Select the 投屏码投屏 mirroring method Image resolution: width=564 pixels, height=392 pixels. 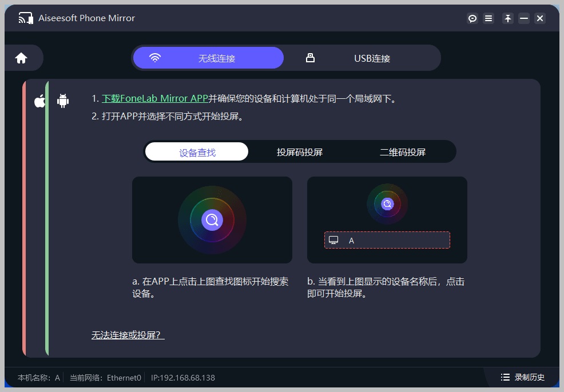coord(300,152)
